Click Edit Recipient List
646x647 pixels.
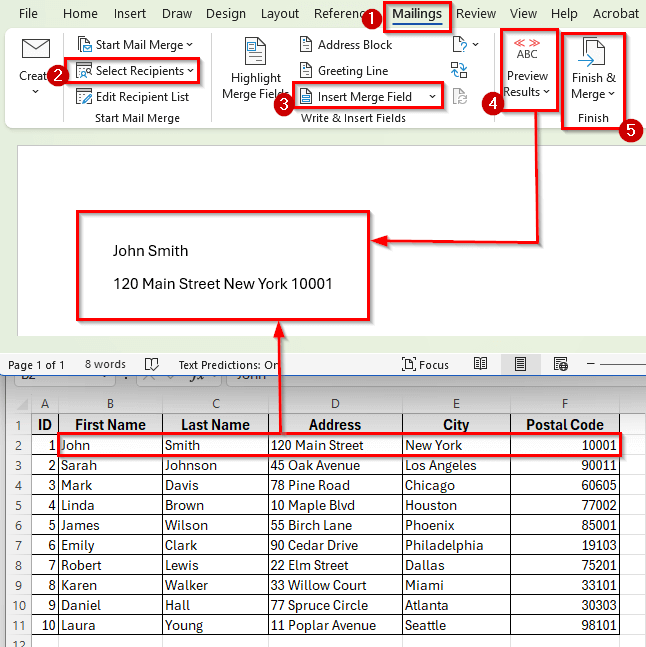(132, 97)
